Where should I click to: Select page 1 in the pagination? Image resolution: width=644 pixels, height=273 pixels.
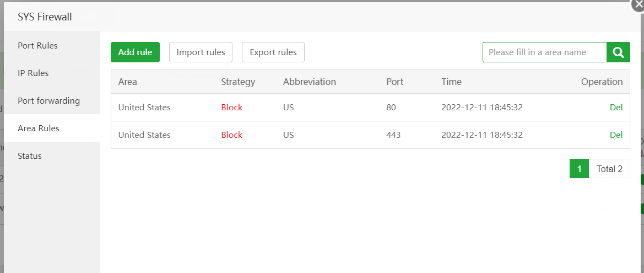[580, 169]
